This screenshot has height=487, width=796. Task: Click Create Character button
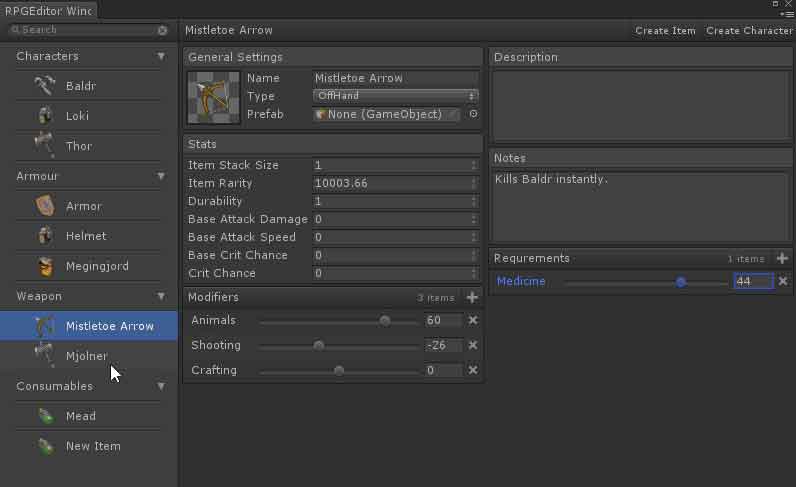[749, 30]
